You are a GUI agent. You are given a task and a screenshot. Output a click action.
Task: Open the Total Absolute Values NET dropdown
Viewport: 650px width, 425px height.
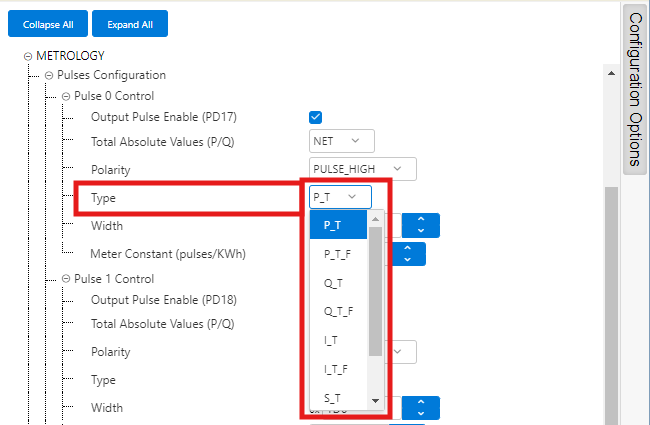[x=341, y=141]
